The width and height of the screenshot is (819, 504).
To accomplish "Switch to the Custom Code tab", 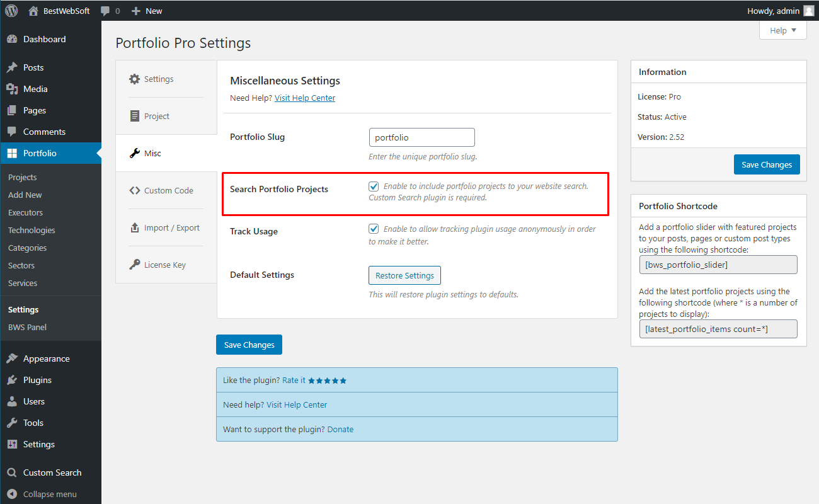I will (166, 190).
